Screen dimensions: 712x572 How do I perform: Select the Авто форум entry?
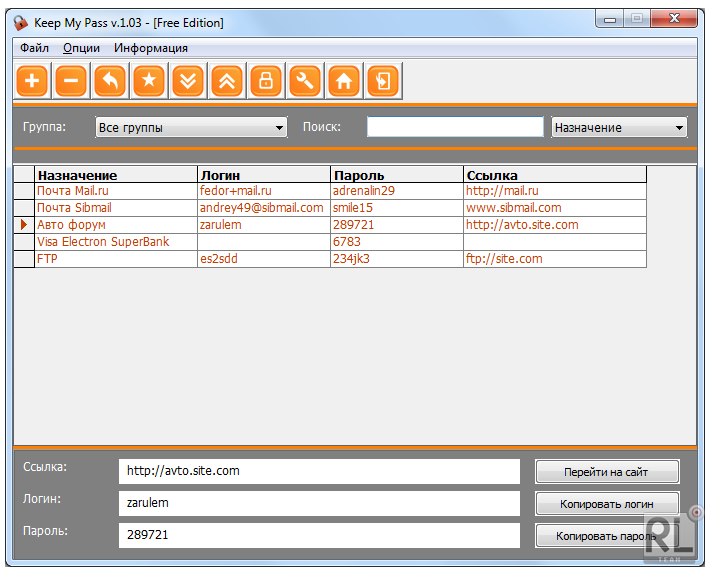116,225
